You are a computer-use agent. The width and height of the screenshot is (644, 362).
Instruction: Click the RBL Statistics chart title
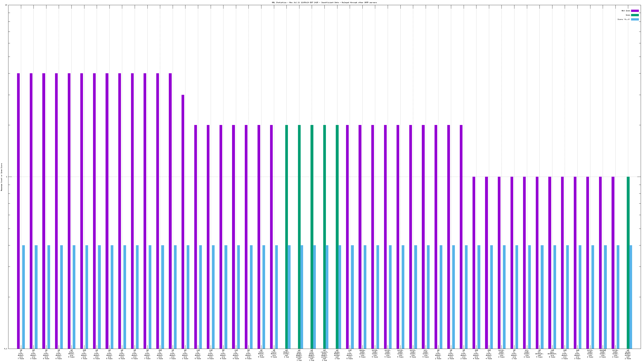[324, 2]
